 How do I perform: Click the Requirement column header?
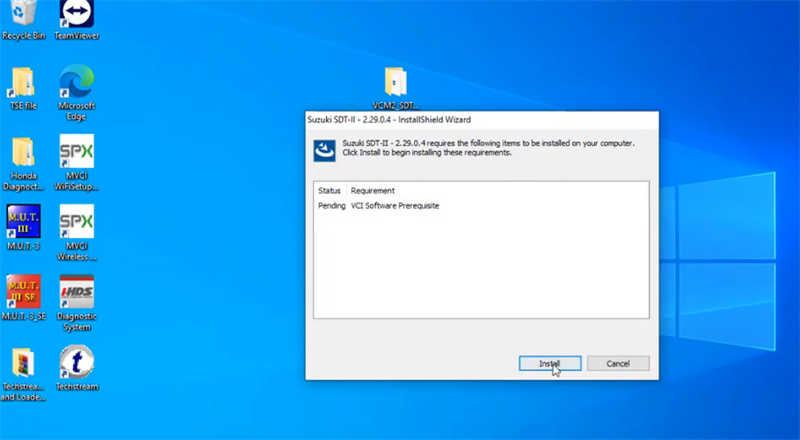(x=372, y=190)
